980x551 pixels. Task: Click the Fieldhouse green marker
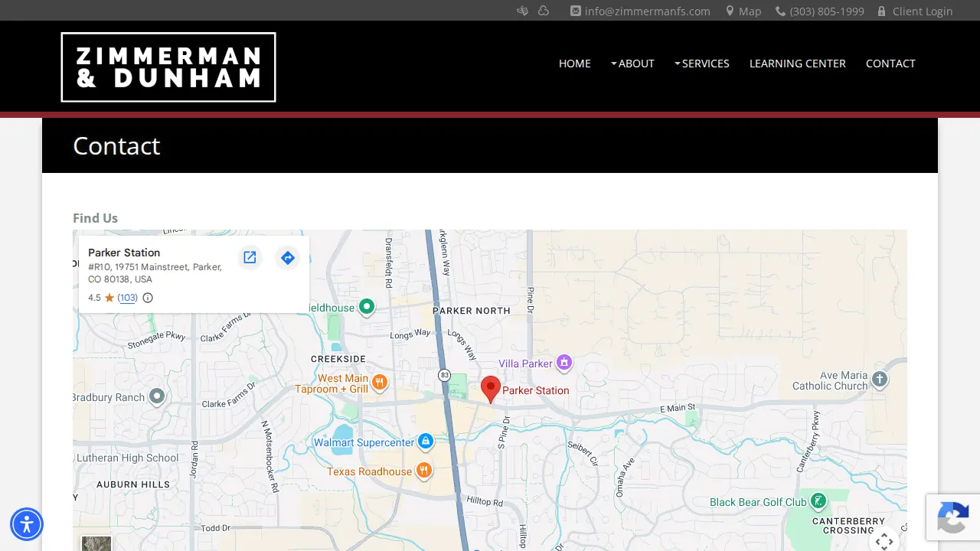point(367,307)
